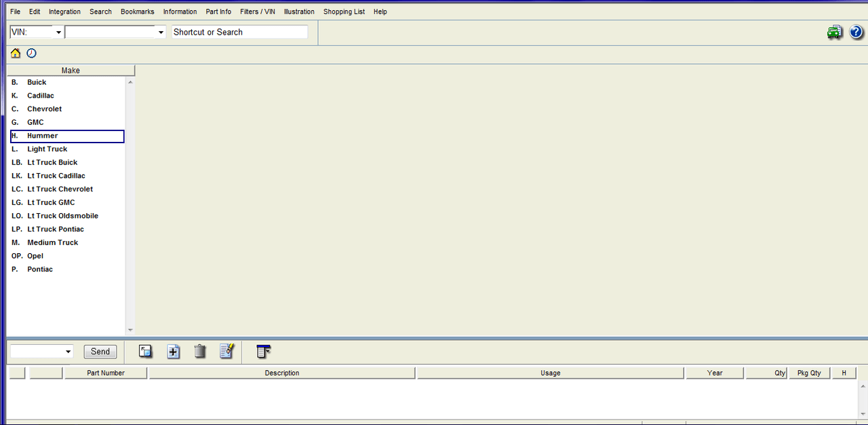This screenshot has width=868, height=425.
Task: Open the dropdown left of the Send button
Action: (68, 352)
